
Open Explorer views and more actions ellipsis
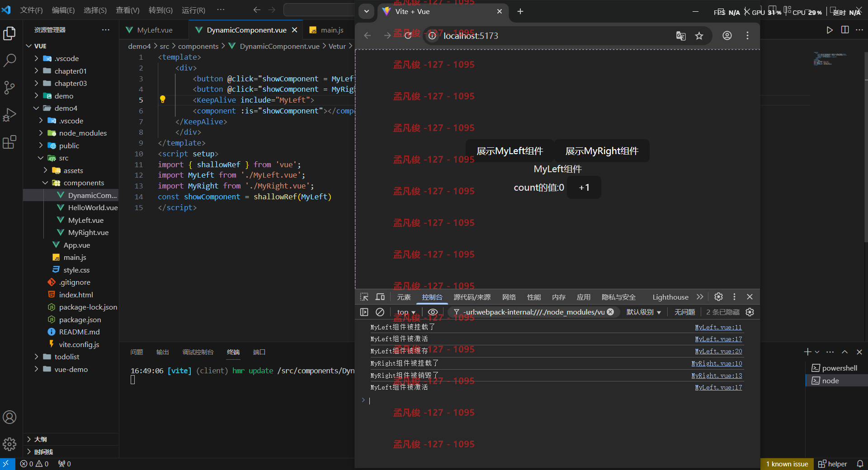[x=106, y=30]
